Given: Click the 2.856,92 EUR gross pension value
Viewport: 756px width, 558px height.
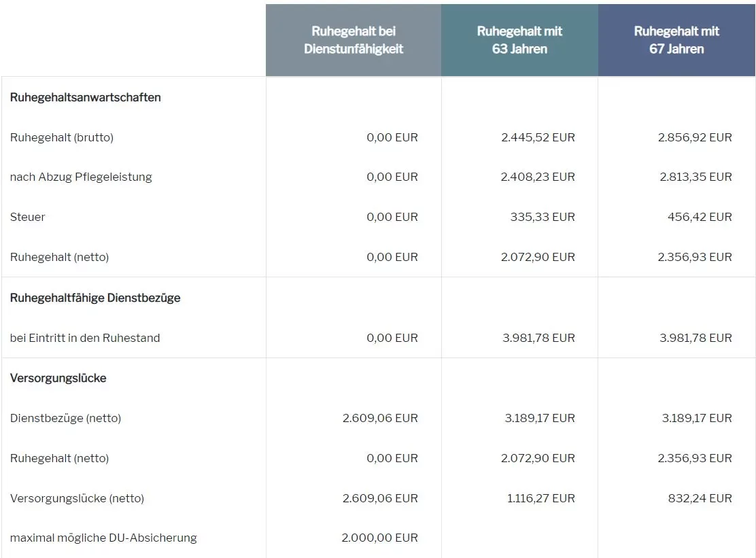Looking at the screenshot, I should (695, 137).
